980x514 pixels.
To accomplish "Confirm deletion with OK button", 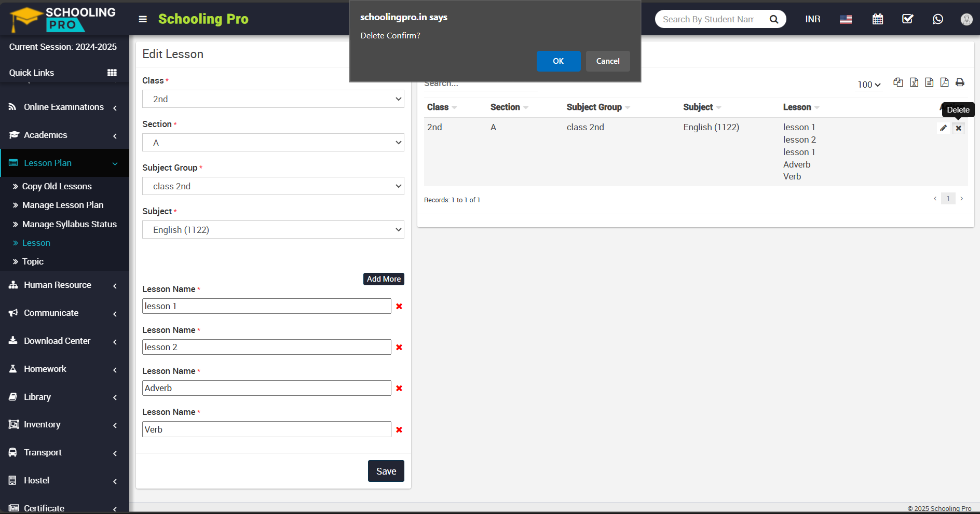I will point(559,61).
